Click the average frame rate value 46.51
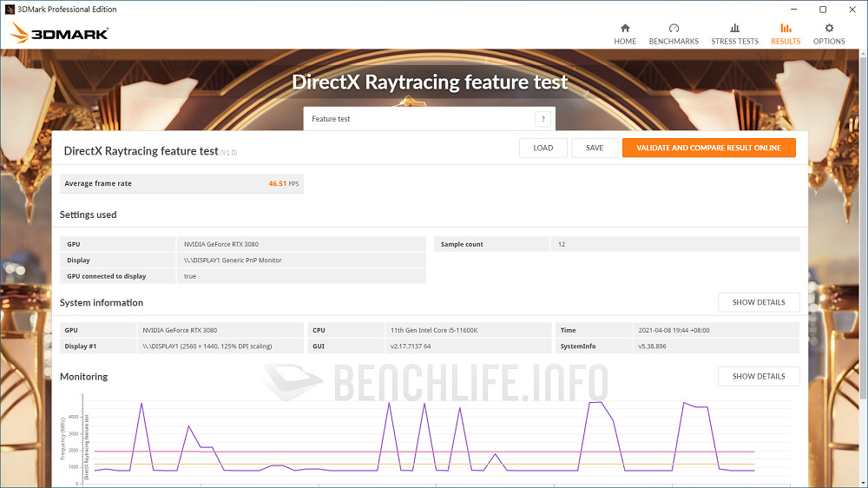Viewport: 868px width, 488px height. (278, 183)
